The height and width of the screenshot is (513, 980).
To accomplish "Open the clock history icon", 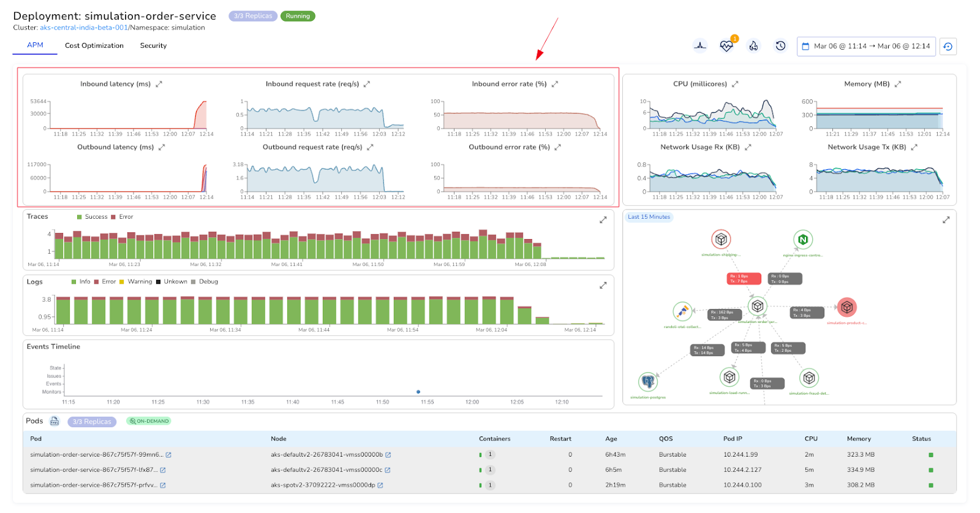I will 780,46.
